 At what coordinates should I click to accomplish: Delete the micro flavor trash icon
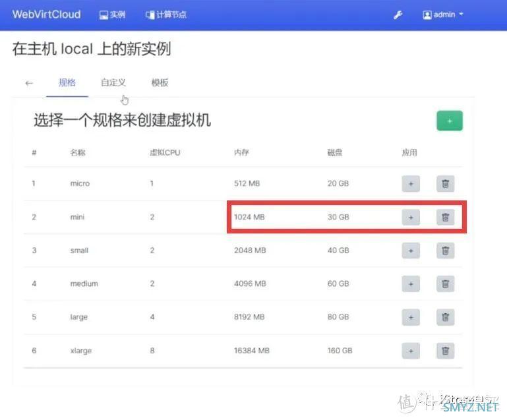(445, 184)
